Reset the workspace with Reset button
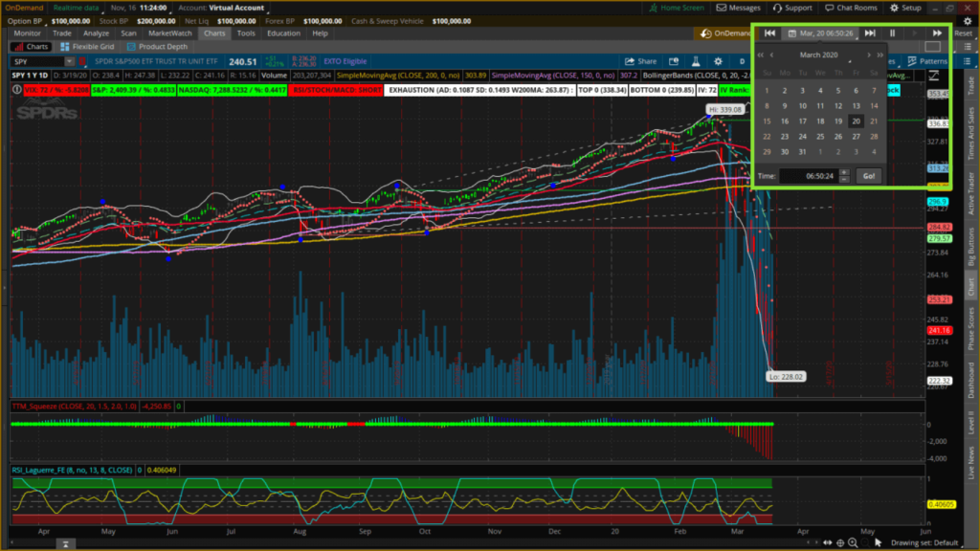Image resolution: width=980 pixels, height=551 pixels. point(963,33)
